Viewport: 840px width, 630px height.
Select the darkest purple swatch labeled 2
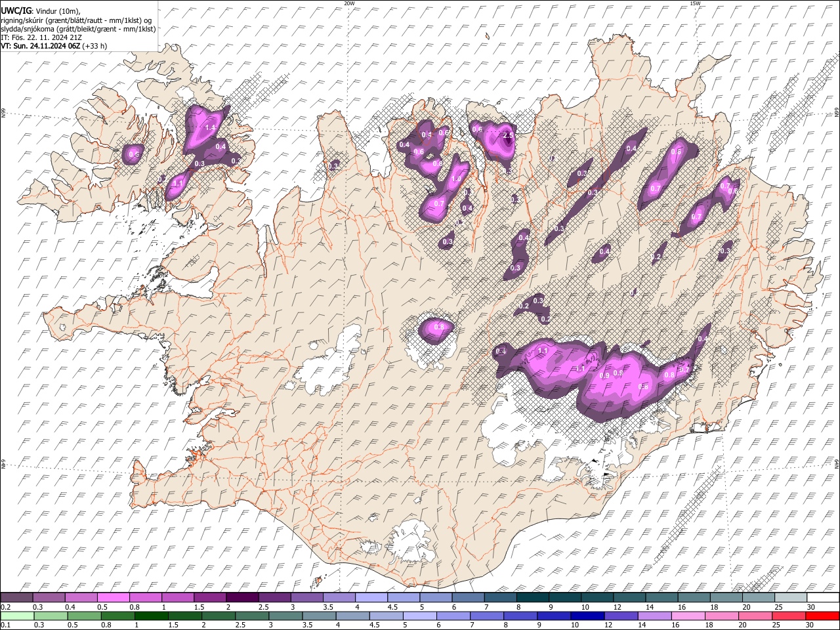242,597
